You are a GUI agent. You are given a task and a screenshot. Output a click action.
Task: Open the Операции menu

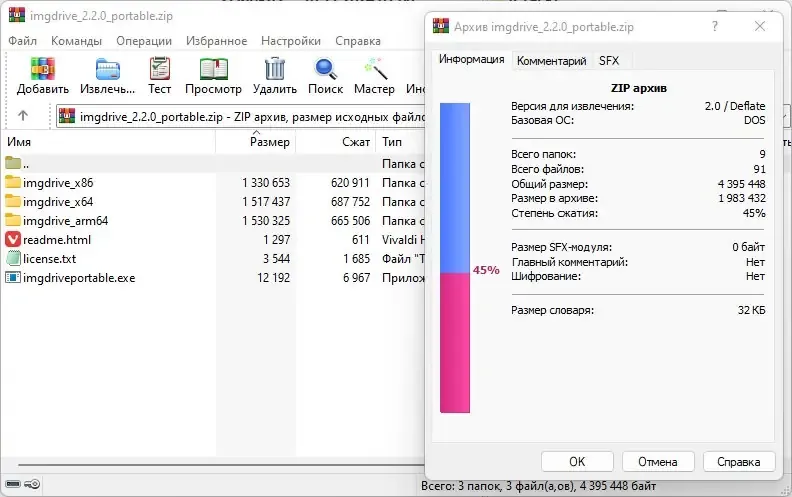tap(144, 41)
